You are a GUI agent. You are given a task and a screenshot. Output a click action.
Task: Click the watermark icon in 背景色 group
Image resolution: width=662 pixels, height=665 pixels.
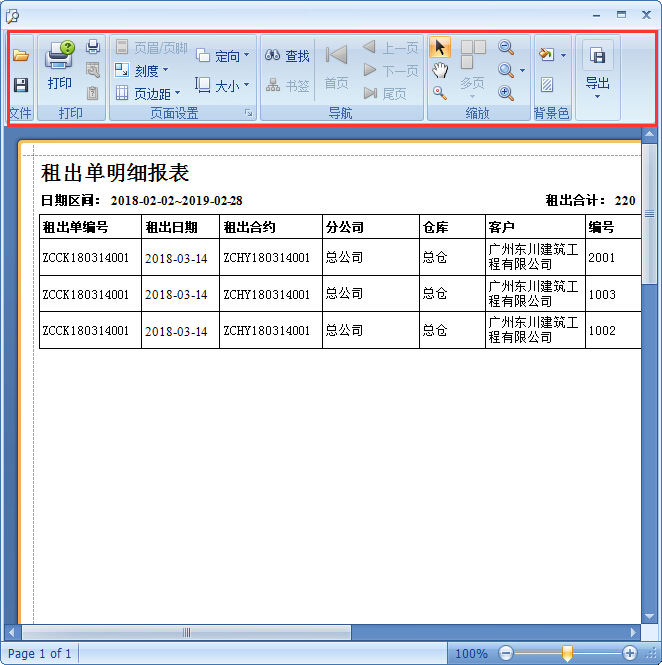[547, 85]
